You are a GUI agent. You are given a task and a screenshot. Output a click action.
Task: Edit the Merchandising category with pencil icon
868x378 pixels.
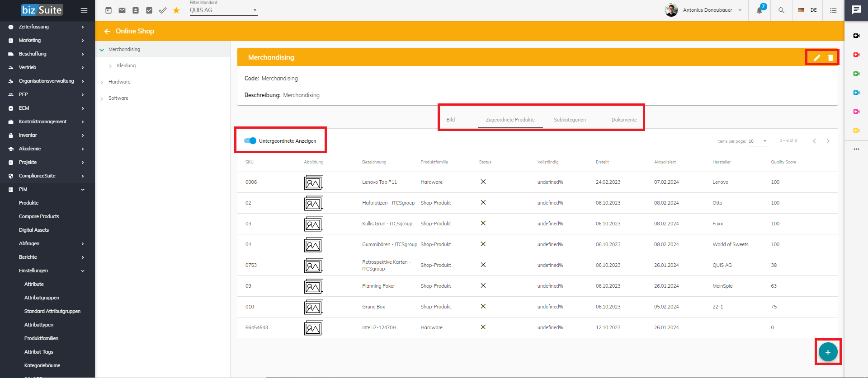pos(817,57)
